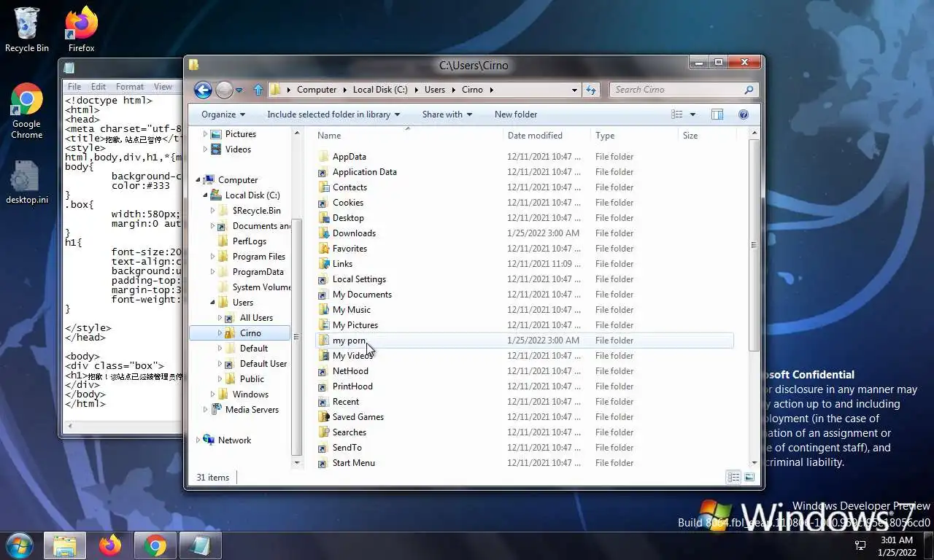Select the Links folder icon
The image size is (934, 560).
click(x=324, y=264)
